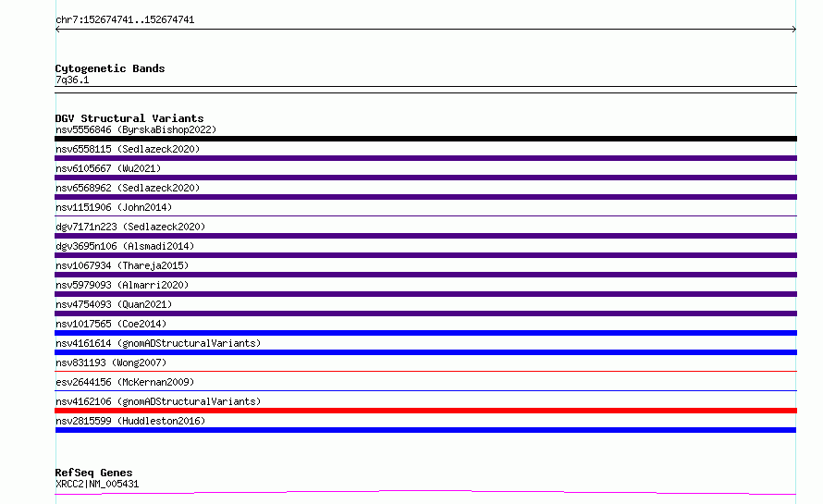The height and width of the screenshot is (504, 823).
Task: Select the Cytogenetic Bands track title
Action: click(x=110, y=68)
